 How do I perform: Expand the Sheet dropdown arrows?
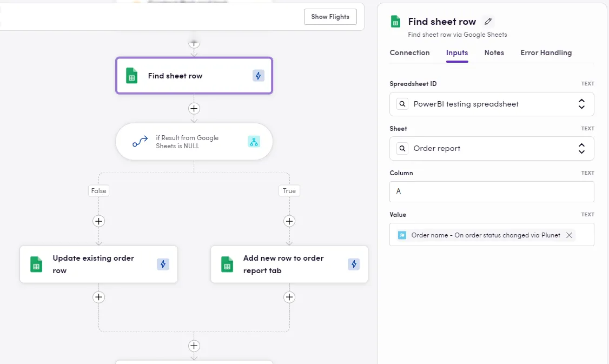581,148
